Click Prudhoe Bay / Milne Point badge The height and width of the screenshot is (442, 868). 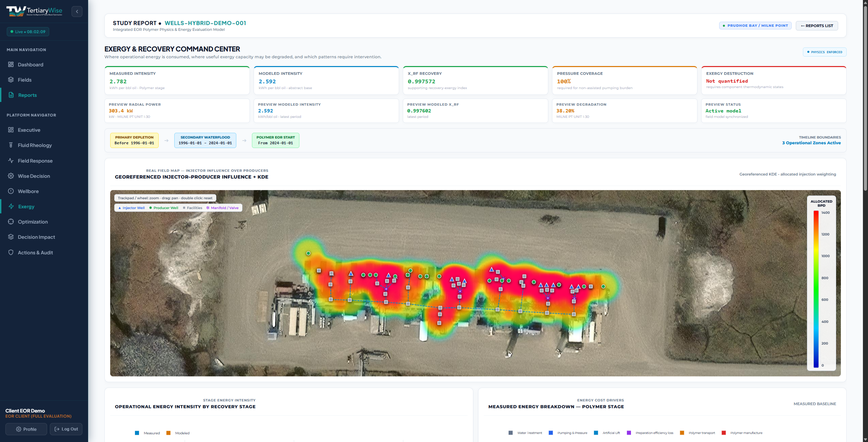pos(755,25)
